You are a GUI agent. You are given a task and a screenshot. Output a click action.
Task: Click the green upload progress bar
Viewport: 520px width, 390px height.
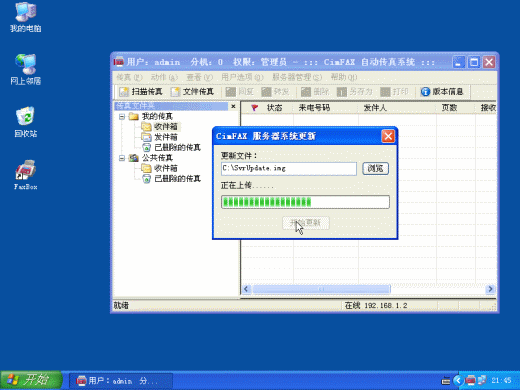tap(305, 202)
